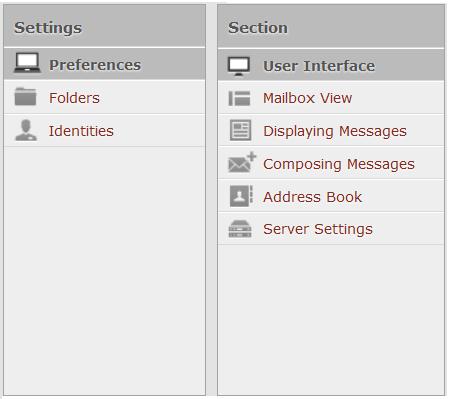This screenshot has height=399, width=450.
Task: Select Folders in the Settings list
Action: pyautogui.click(x=105, y=97)
